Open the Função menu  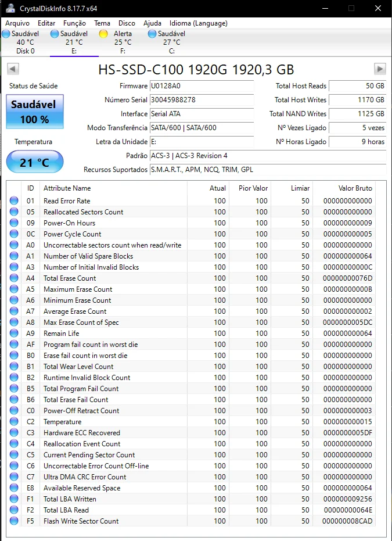pos(74,23)
